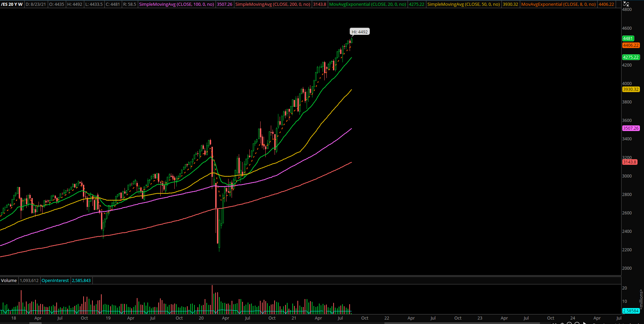Click the 3143.8 value in header

tap(320, 4)
